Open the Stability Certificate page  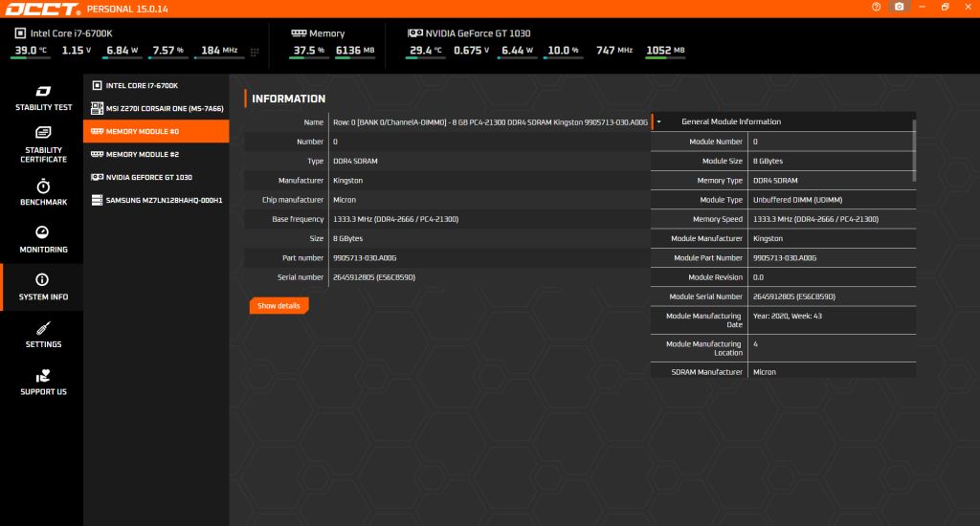[x=43, y=145]
